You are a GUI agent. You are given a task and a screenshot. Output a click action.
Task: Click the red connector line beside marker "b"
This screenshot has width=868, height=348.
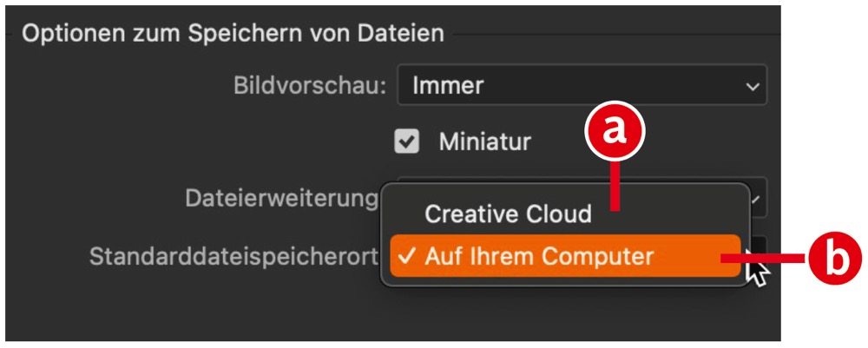tap(764, 259)
